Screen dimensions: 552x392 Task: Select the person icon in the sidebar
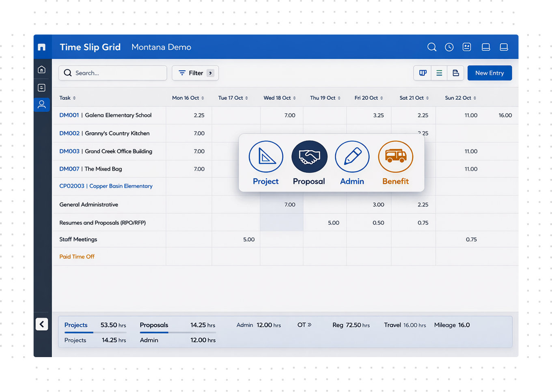(41, 105)
